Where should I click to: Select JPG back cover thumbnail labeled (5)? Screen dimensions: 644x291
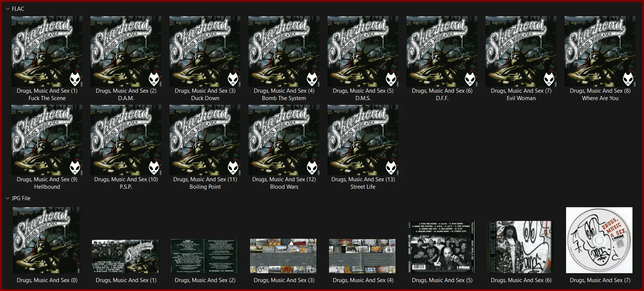tap(441, 247)
